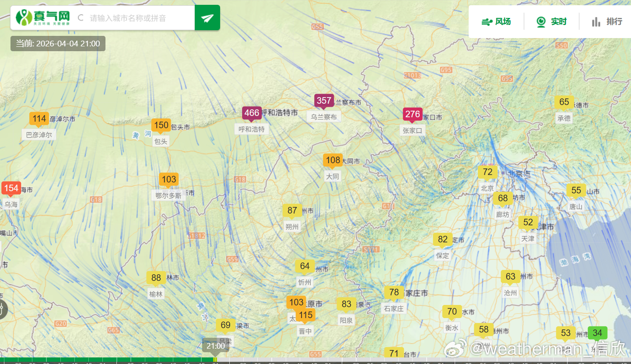This screenshot has height=364, width=631.
Task: Select the 115 AQI marker for 晋中
Action: pos(305,315)
